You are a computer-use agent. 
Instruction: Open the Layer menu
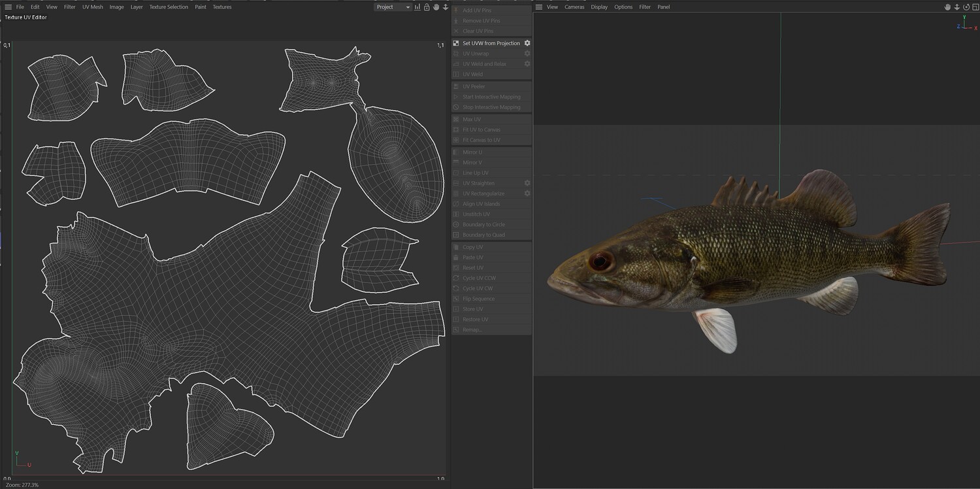click(x=137, y=7)
